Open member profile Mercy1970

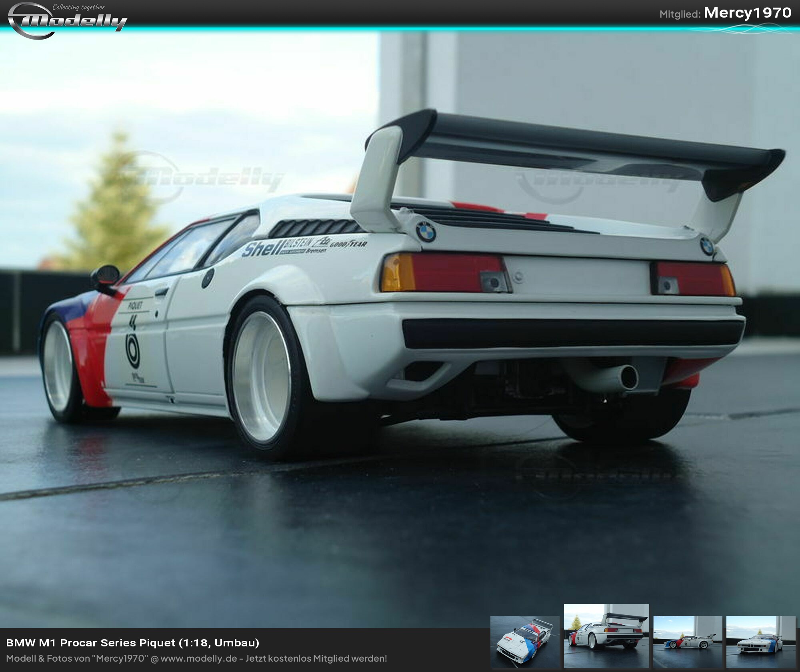[x=747, y=13]
